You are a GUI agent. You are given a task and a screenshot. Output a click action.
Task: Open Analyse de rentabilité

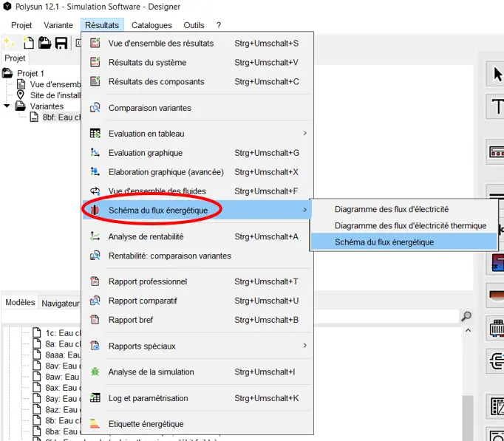(x=146, y=236)
